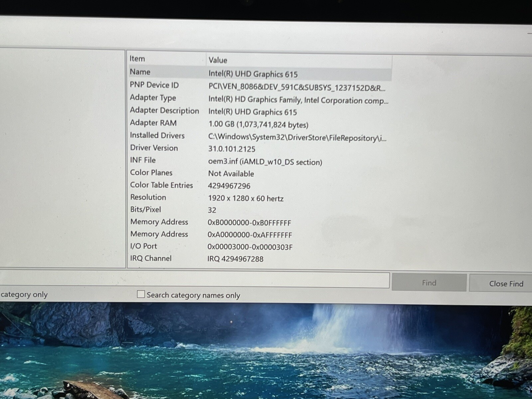
Task: Click the PCI\VEN_8086&DEV_591C device ID value
Action: tap(297, 87)
